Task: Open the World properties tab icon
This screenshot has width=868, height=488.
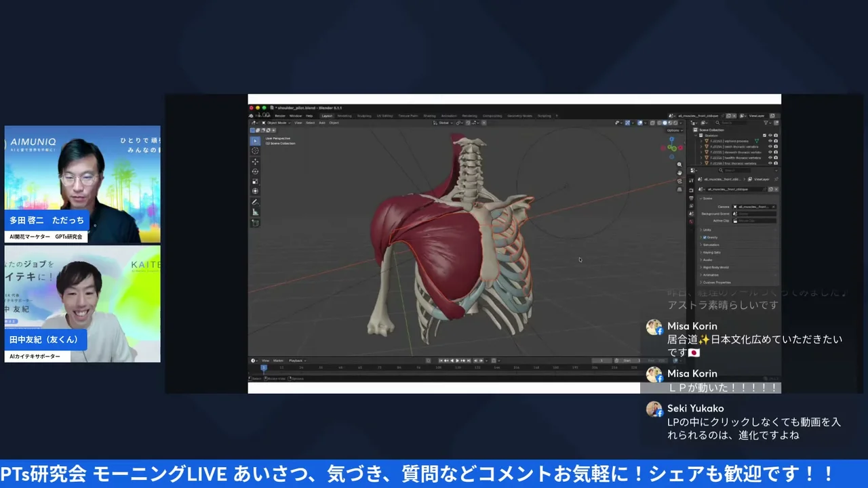Action: point(691,222)
